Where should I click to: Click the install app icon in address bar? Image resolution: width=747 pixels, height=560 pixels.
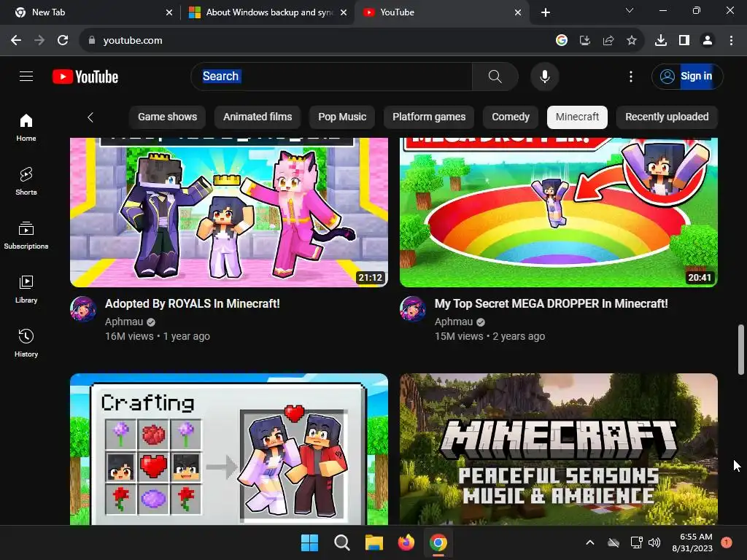click(x=585, y=41)
